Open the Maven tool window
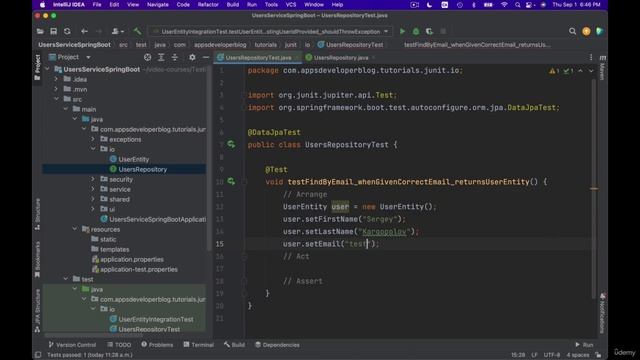This screenshot has width=640, height=360. tap(602, 68)
